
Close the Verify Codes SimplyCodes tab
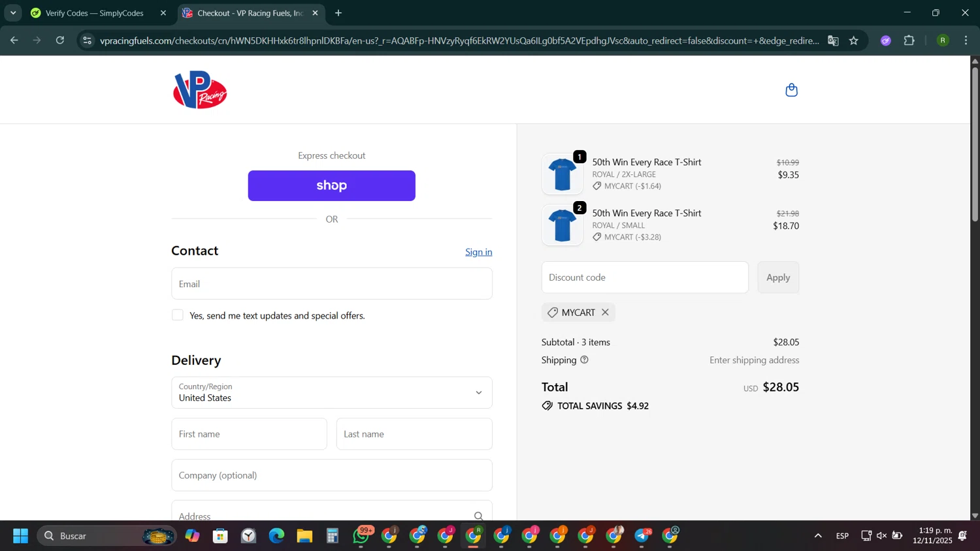[x=163, y=13]
